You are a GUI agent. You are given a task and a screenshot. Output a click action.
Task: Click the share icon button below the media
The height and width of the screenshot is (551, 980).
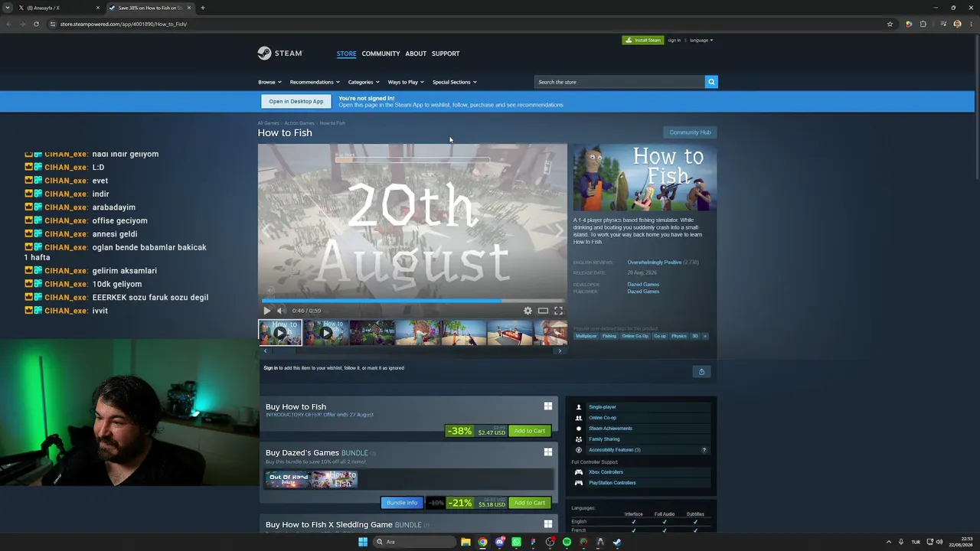pyautogui.click(x=701, y=371)
